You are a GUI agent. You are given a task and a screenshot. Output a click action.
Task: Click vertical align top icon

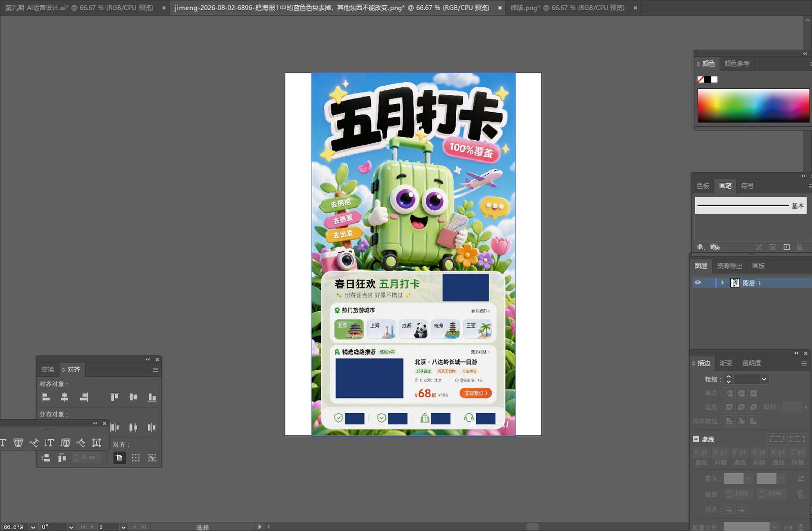(x=114, y=397)
